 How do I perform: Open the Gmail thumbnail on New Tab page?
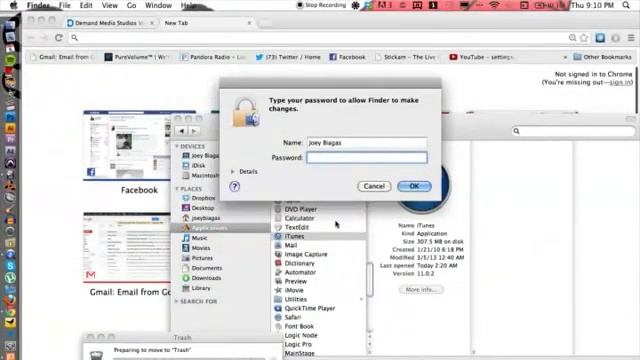[x=127, y=247]
